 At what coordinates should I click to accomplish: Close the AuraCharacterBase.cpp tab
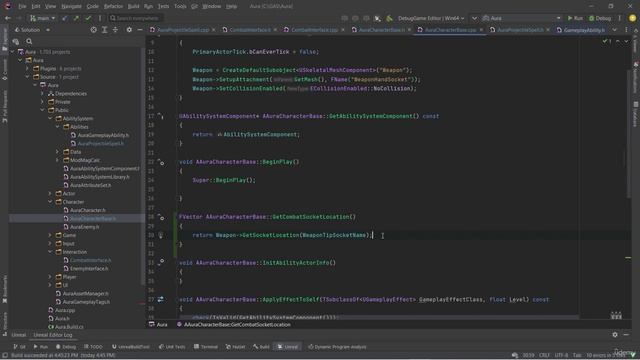pos(481,30)
